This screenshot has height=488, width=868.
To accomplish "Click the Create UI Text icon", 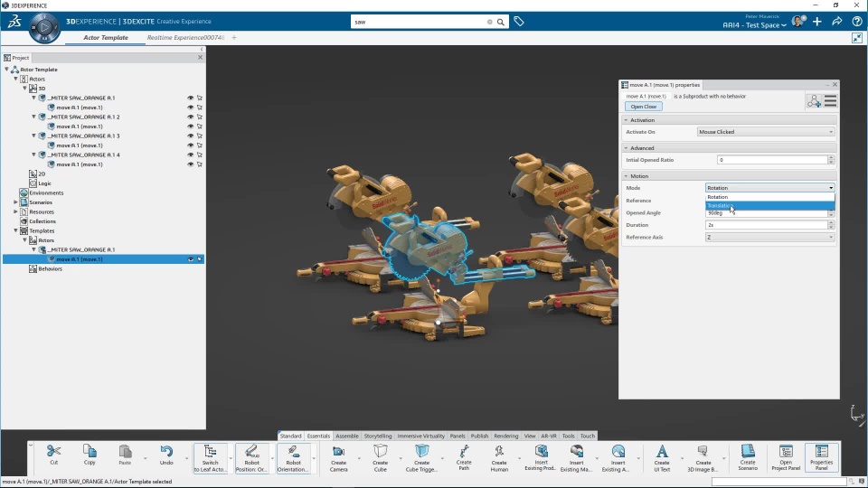I will (x=662, y=451).
